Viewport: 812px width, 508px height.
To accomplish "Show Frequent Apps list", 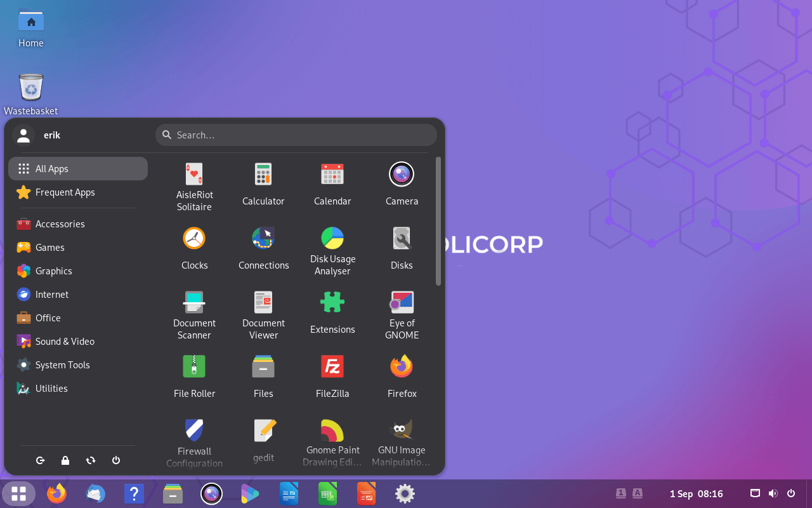I will coord(78,192).
